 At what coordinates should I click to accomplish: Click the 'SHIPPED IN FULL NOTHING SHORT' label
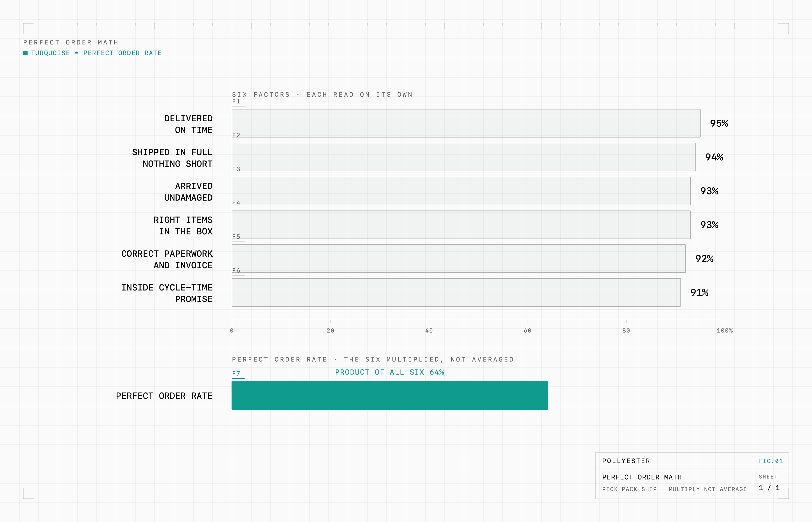(x=172, y=158)
